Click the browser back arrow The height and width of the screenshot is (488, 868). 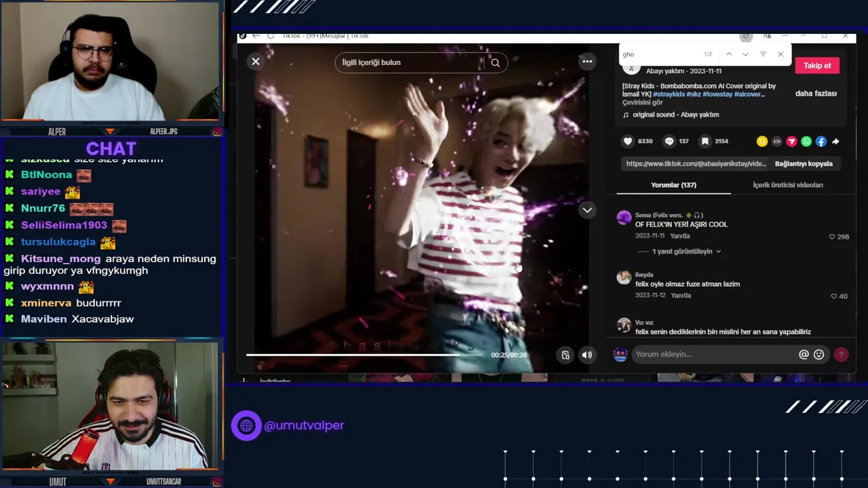[x=256, y=36]
